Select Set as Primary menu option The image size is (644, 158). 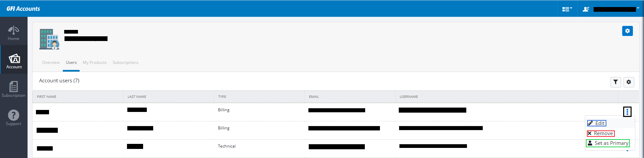608,143
